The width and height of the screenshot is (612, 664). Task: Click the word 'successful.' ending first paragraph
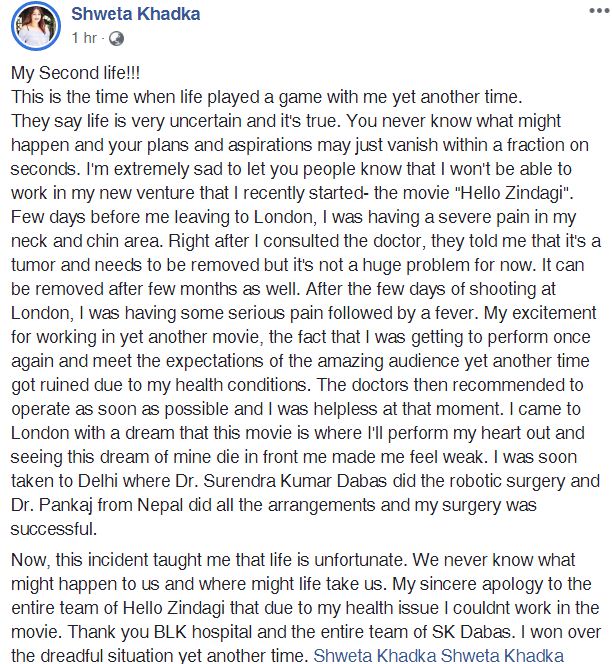pyautogui.click(x=54, y=529)
